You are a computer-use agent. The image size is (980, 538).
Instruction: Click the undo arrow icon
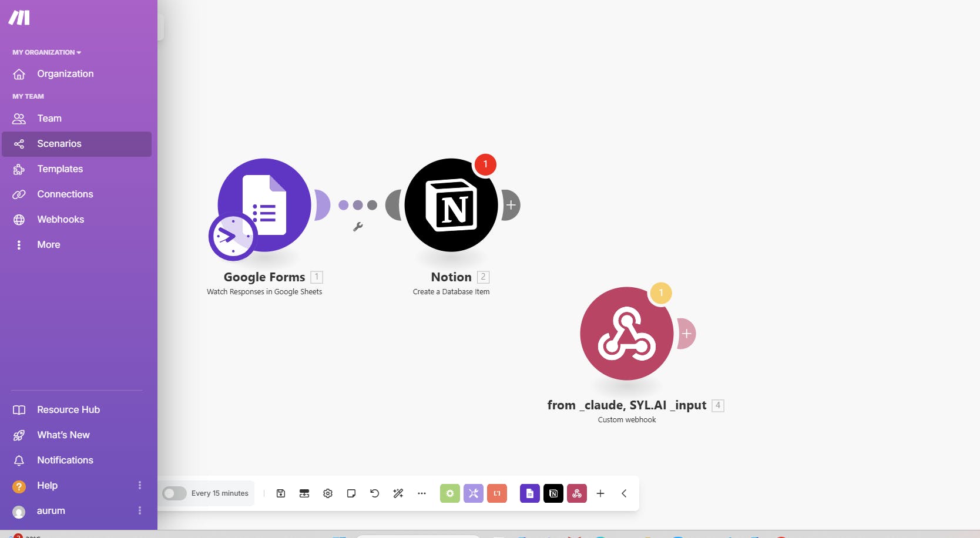tap(375, 493)
